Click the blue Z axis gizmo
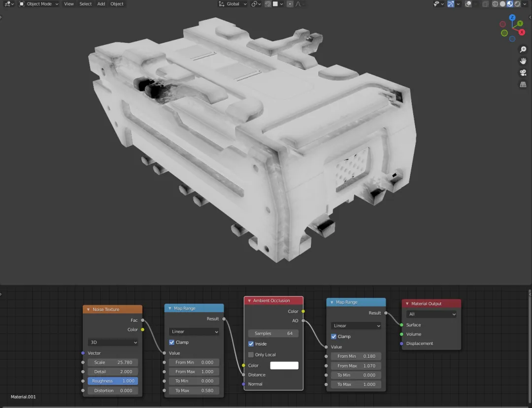The image size is (532, 408). [x=512, y=17]
